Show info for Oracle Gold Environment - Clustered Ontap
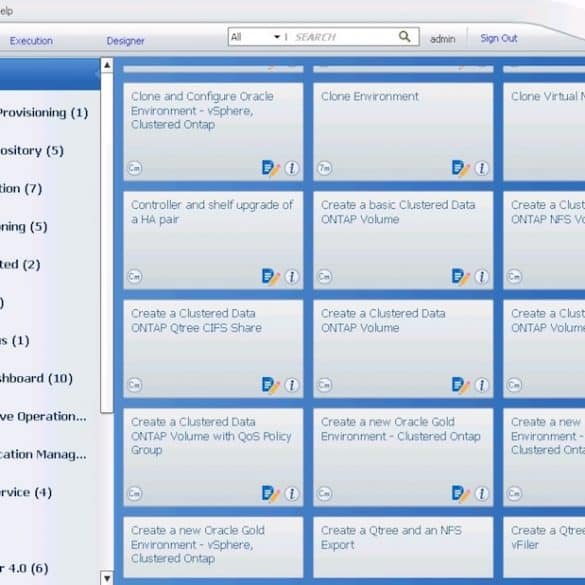 pyautogui.click(x=482, y=494)
